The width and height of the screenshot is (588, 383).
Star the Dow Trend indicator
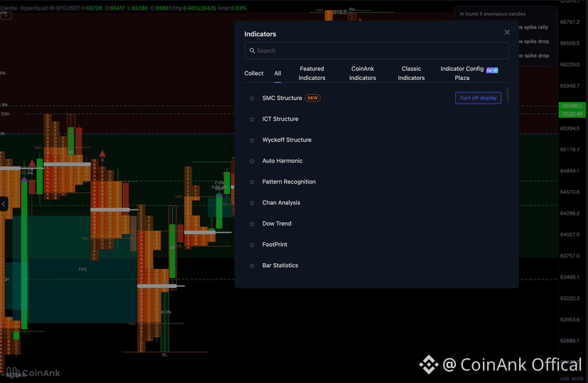coord(252,224)
